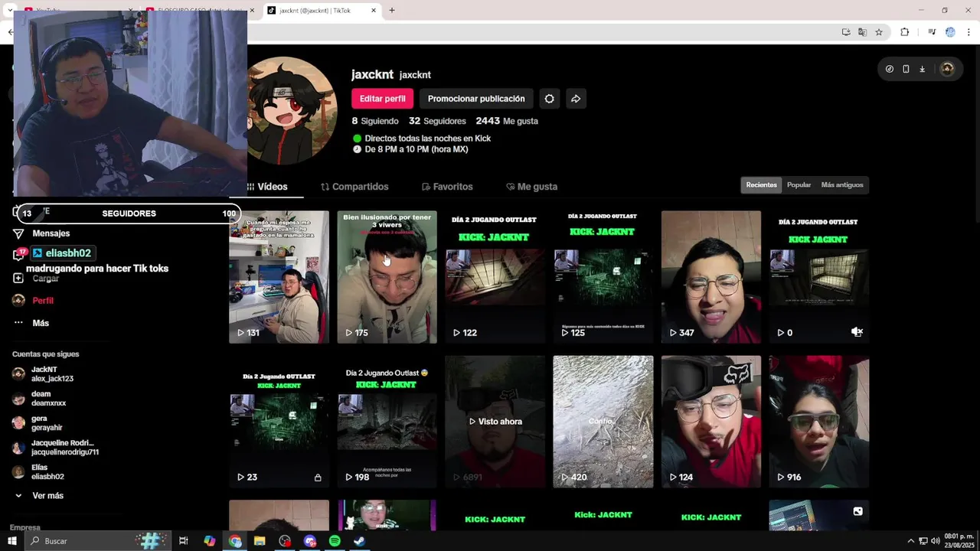Screen dimensions: 980x551
Task: Switch to the Compartidos tab
Action: [x=354, y=187]
